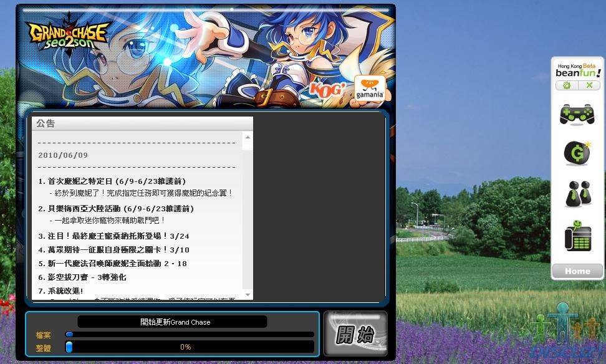This screenshot has width=606, height=364.
Task: Open the beanfun game controller icon
Action: pyautogui.click(x=577, y=115)
